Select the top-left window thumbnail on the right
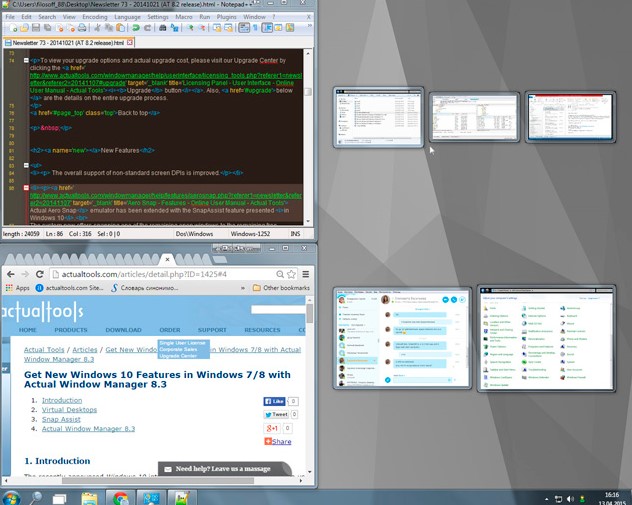 [x=378, y=116]
